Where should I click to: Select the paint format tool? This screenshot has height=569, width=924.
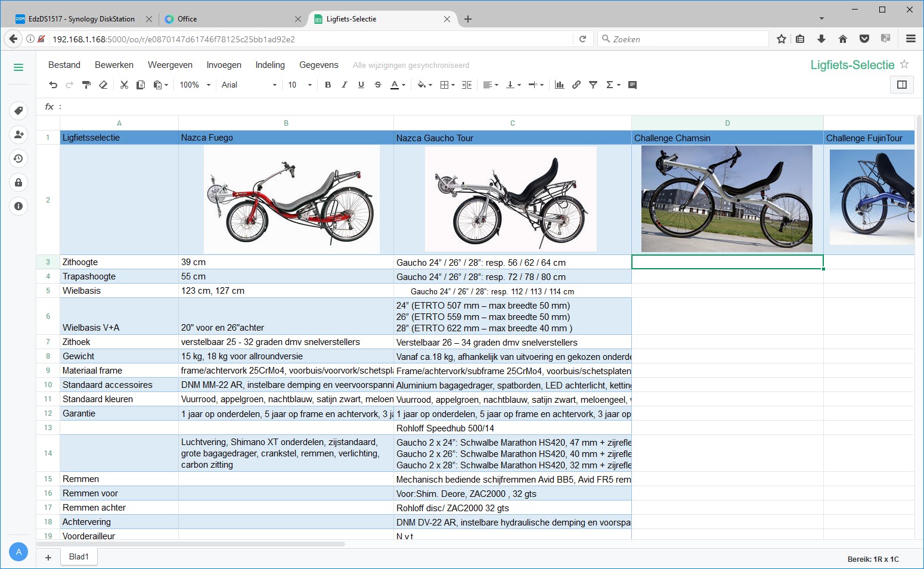86,85
